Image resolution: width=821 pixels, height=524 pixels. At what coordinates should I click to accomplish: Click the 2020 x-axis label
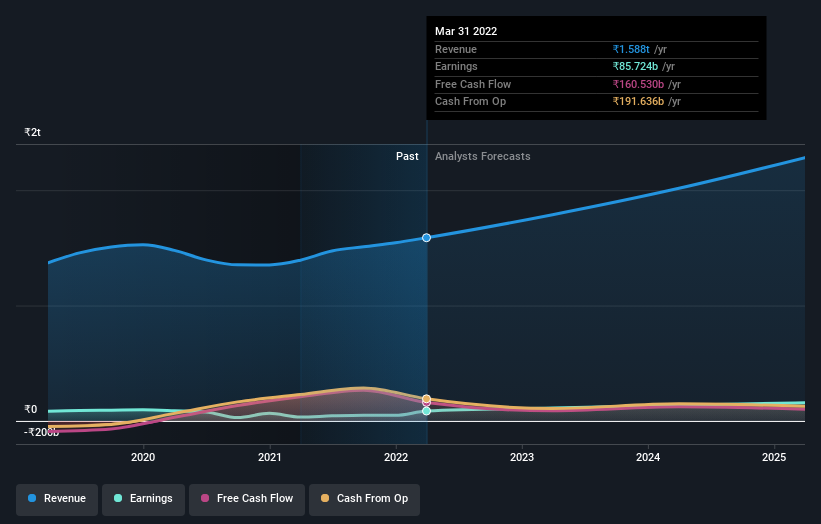(143, 458)
